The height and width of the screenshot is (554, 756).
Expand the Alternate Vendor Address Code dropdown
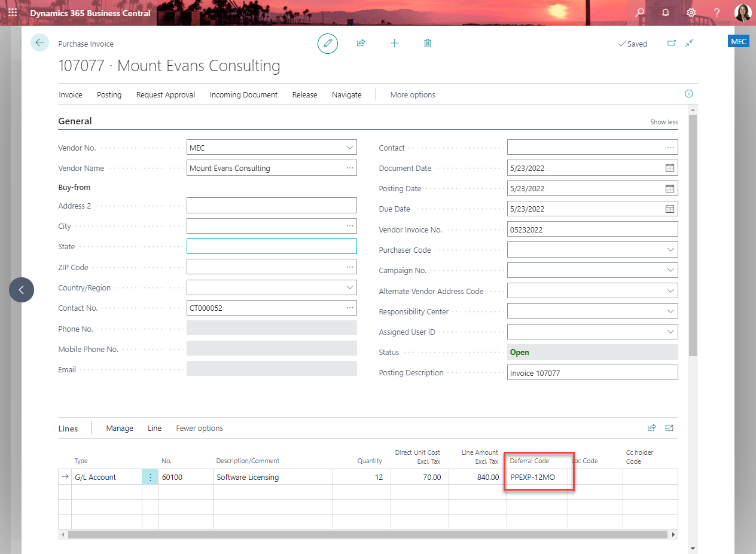coord(670,291)
